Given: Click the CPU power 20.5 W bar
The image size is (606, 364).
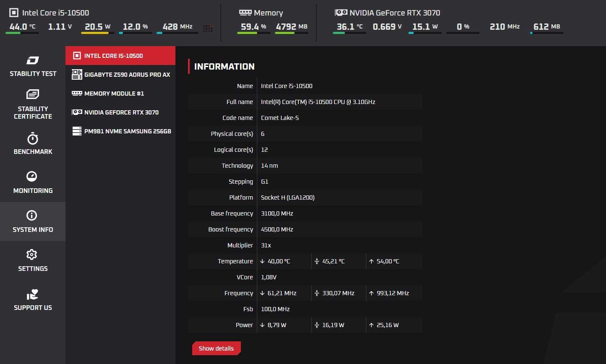Looking at the screenshot, I should click(x=98, y=33).
